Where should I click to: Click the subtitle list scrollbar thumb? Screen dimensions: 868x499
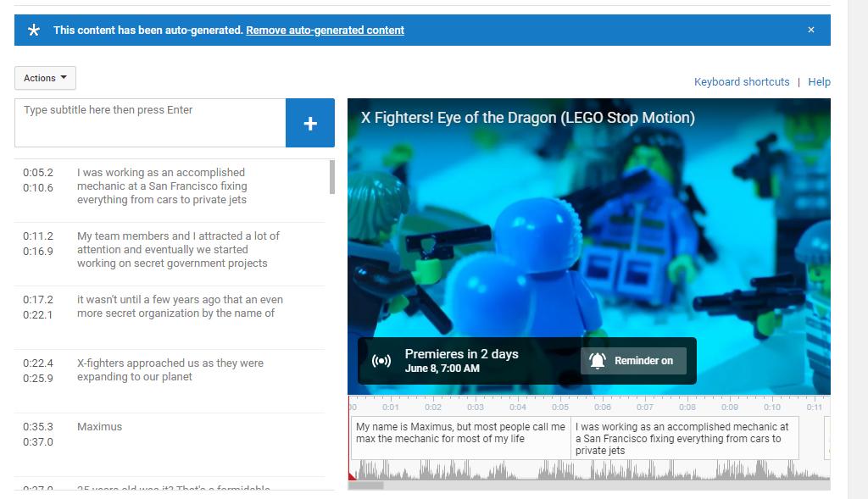(x=332, y=177)
